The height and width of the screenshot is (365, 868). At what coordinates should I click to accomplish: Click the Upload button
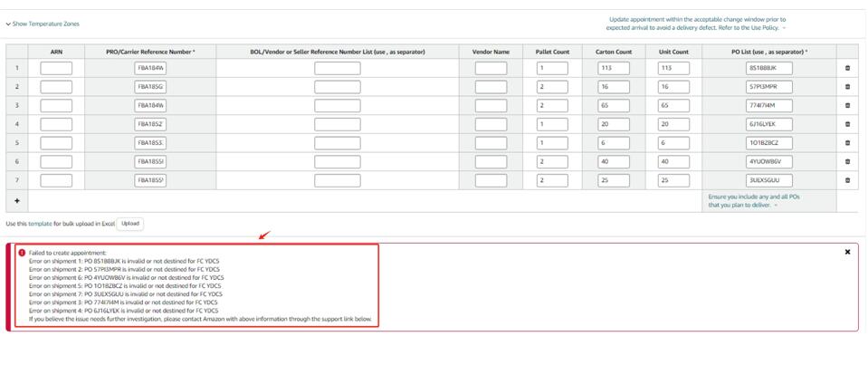130,223
